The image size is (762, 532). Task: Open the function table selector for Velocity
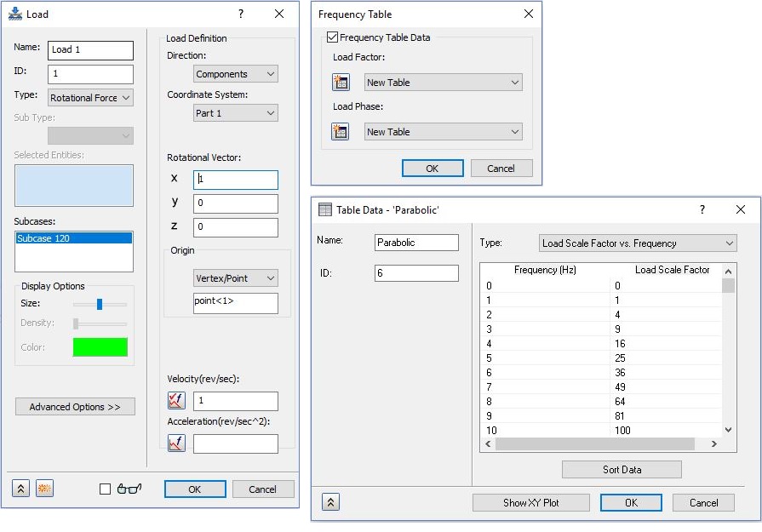[176, 400]
